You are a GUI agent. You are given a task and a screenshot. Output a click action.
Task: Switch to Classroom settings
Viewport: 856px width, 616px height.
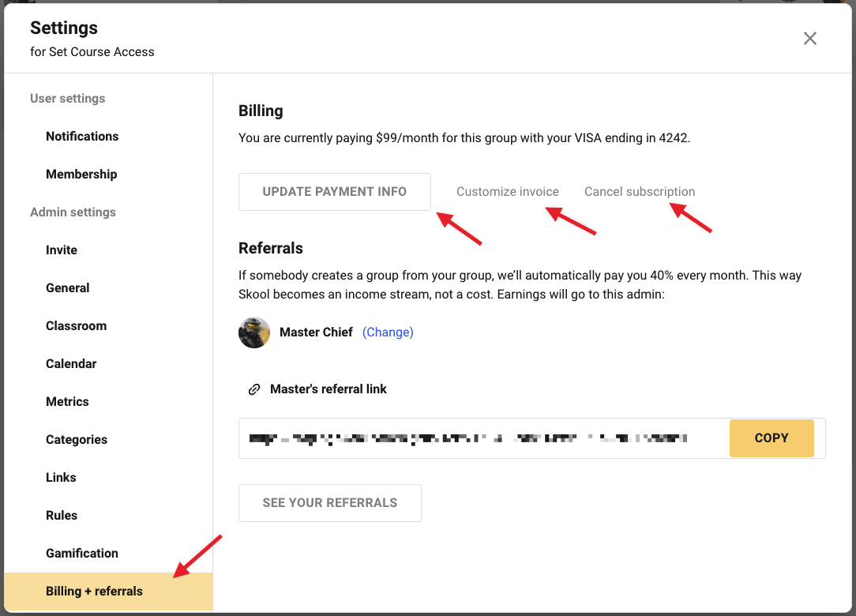(x=76, y=326)
